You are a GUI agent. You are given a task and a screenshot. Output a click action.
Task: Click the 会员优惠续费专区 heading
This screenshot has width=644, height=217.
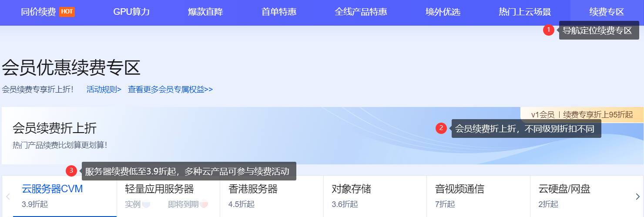(71, 68)
